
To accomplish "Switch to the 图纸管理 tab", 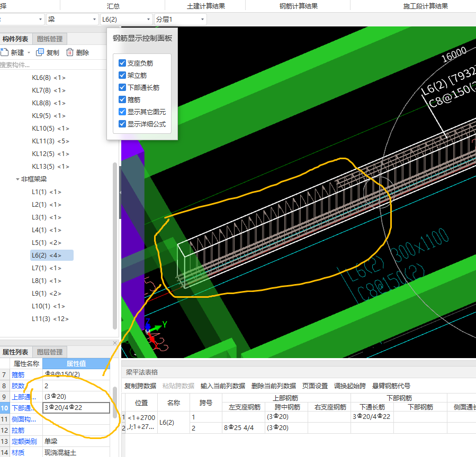I will (50, 39).
